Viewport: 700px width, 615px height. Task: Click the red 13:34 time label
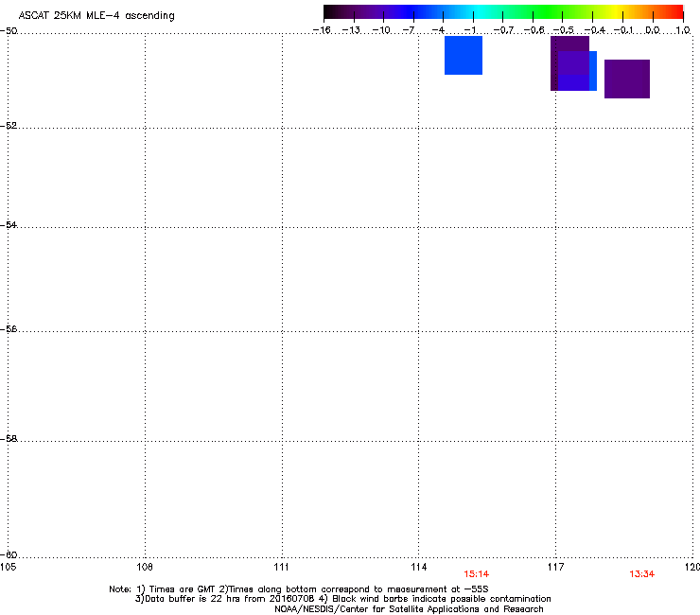click(642, 574)
